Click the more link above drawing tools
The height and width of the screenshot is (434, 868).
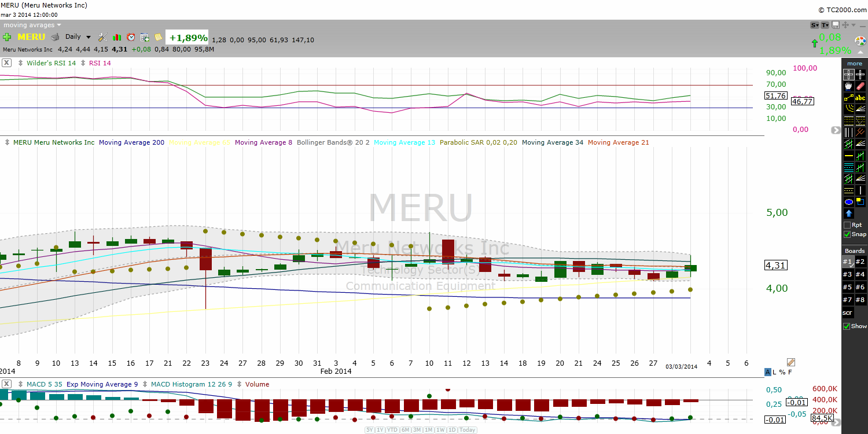point(855,64)
